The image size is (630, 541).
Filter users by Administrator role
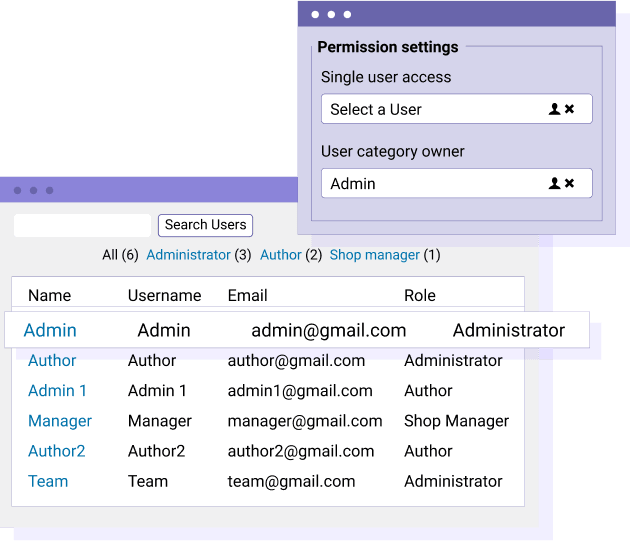coord(188,255)
